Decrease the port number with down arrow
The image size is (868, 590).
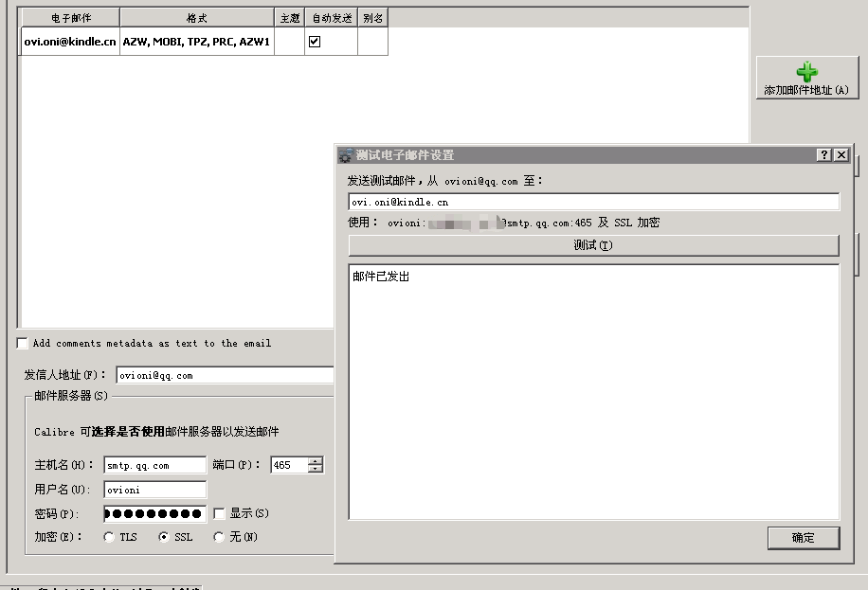[315, 469]
